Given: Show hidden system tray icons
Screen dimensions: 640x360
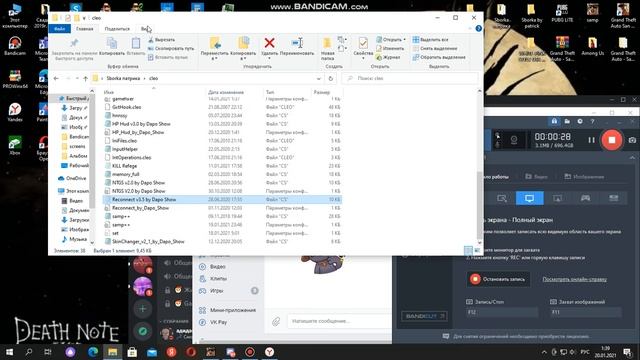Looking at the screenshot, I should pos(544,352).
